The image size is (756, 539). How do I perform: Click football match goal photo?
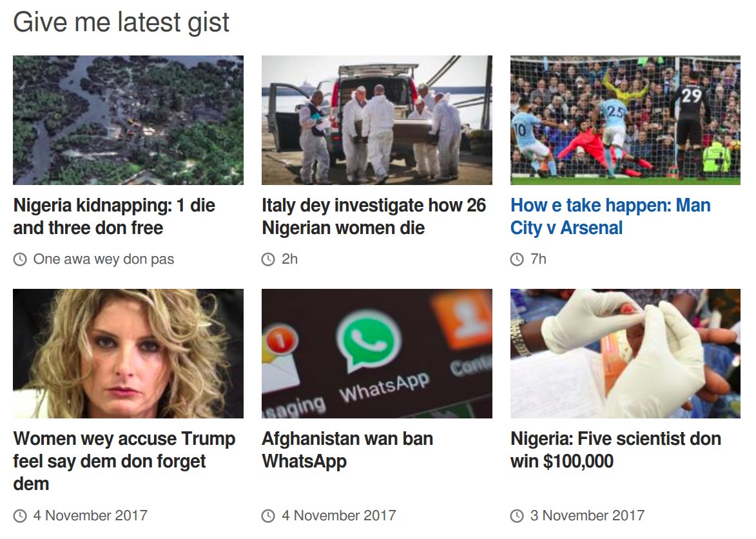click(625, 120)
